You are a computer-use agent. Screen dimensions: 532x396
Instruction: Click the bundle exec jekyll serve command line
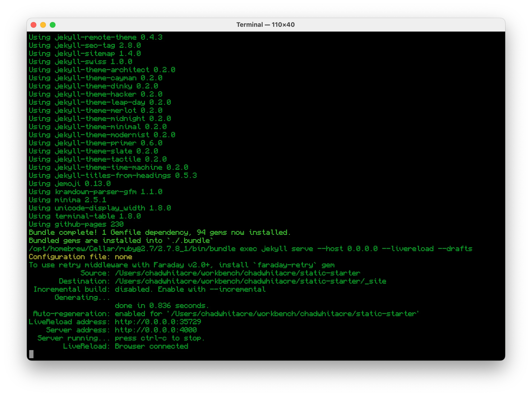click(250, 249)
